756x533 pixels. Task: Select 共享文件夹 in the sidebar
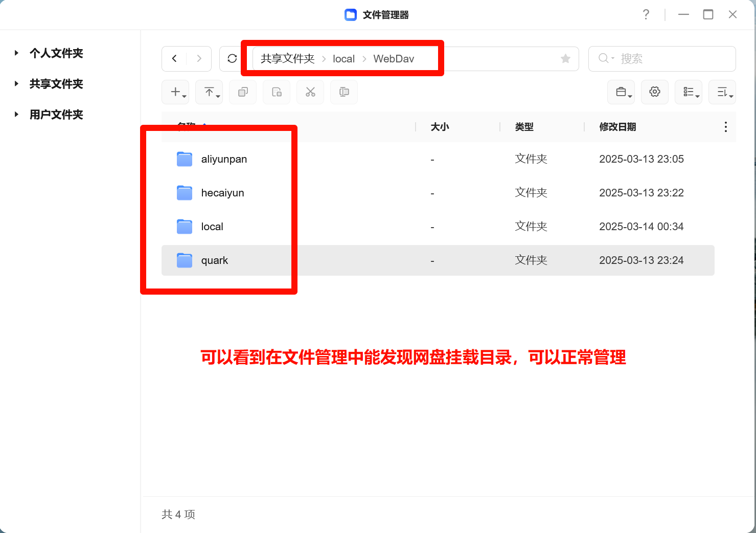tap(56, 84)
